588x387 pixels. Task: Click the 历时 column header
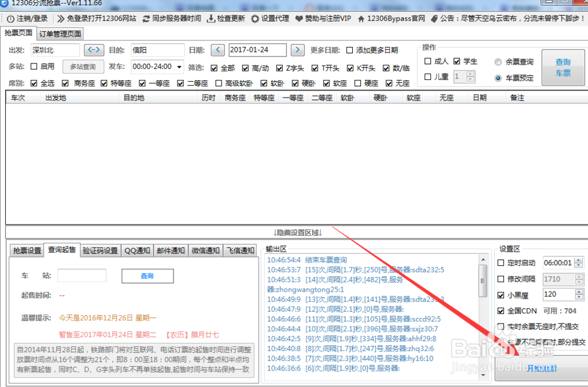[209, 98]
